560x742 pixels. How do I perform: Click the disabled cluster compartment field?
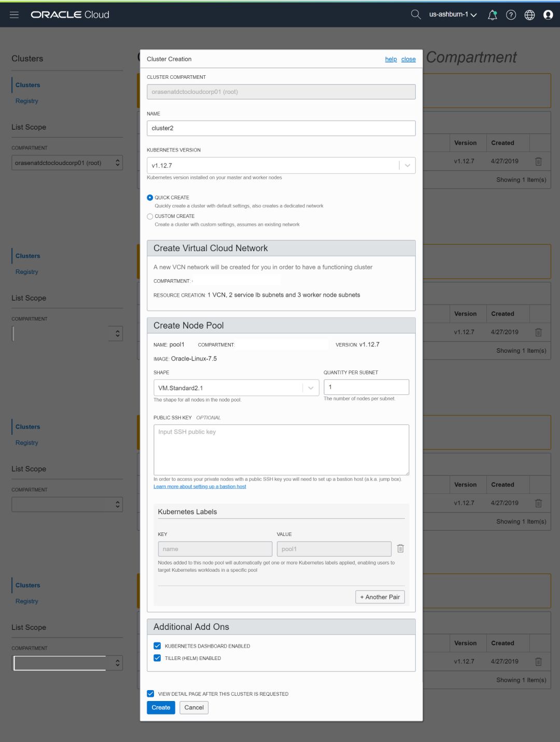[281, 92]
